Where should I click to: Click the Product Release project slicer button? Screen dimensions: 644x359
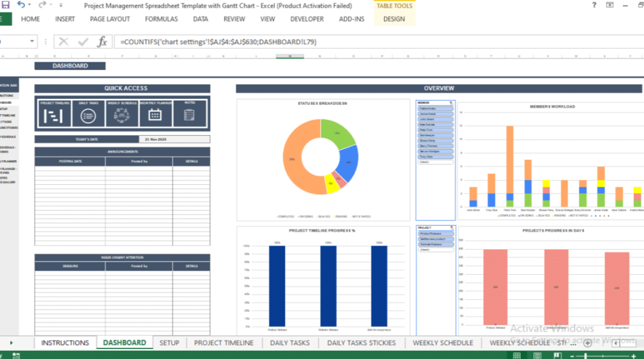(436, 233)
